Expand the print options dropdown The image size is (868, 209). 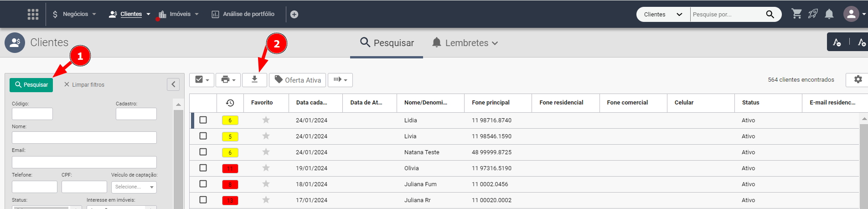point(228,80)
